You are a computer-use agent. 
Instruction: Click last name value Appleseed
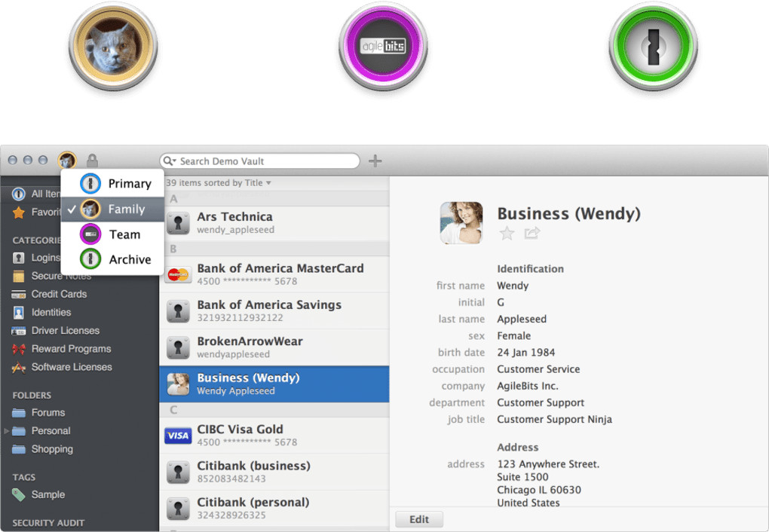(x=521, y=320)
